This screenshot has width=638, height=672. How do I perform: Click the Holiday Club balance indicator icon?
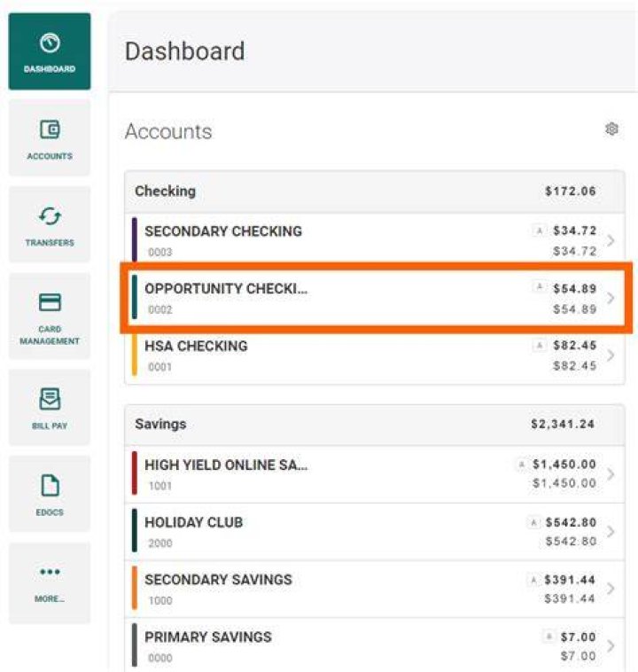tap(533, 522)
